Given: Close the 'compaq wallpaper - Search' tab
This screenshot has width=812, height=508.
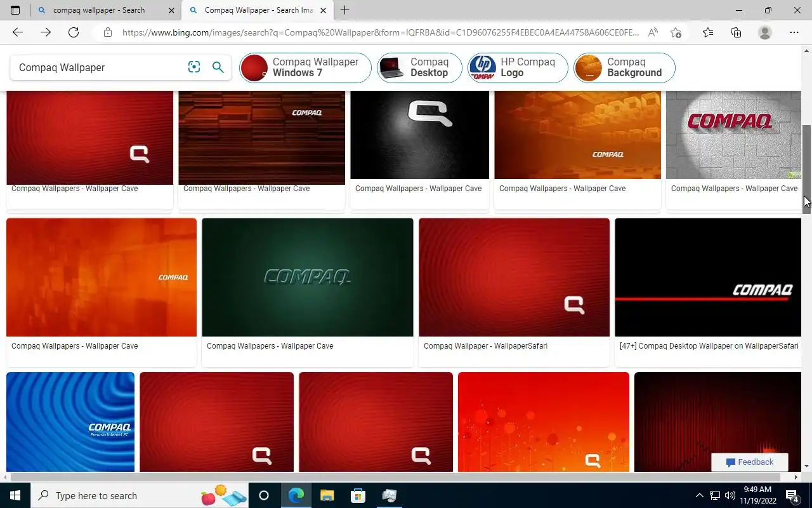Looking at the screenshot, I should click(171, 10).
